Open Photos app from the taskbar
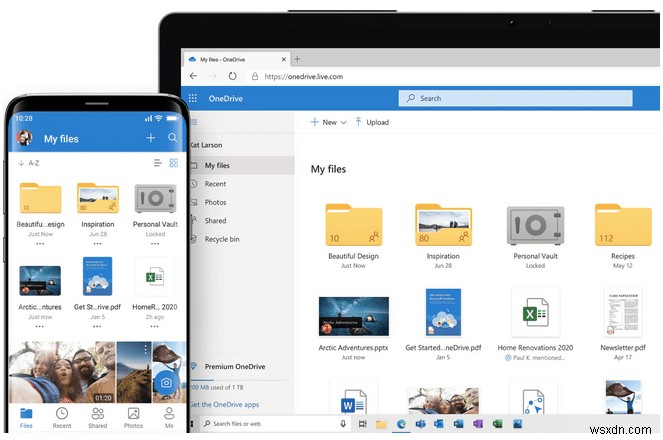Screen dimensions: 663x440 (x=518, y=424)
